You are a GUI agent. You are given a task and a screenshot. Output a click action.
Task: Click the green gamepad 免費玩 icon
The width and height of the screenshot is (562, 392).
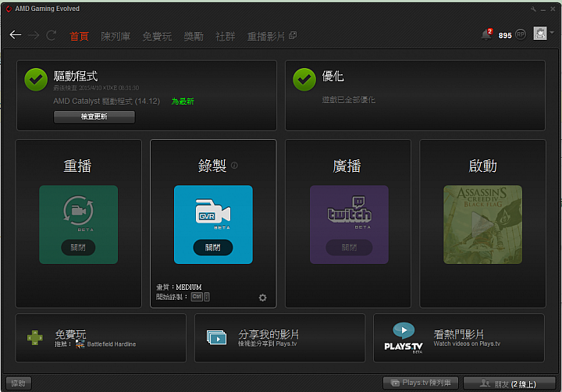pyautogui.click(x=35, y=337)
